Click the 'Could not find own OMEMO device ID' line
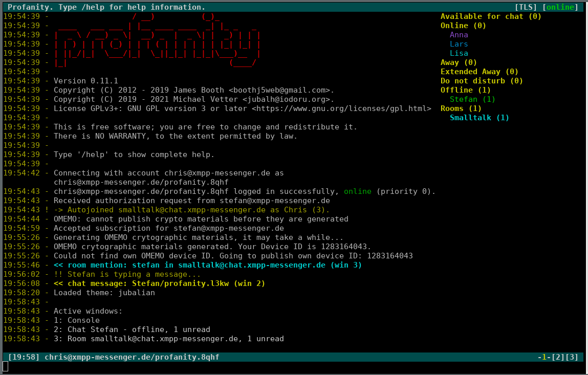588x375 pixels. [233, 256]
